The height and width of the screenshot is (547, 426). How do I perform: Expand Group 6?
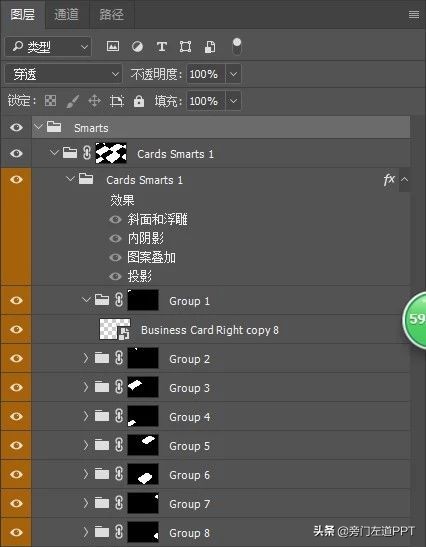(85, 474)
